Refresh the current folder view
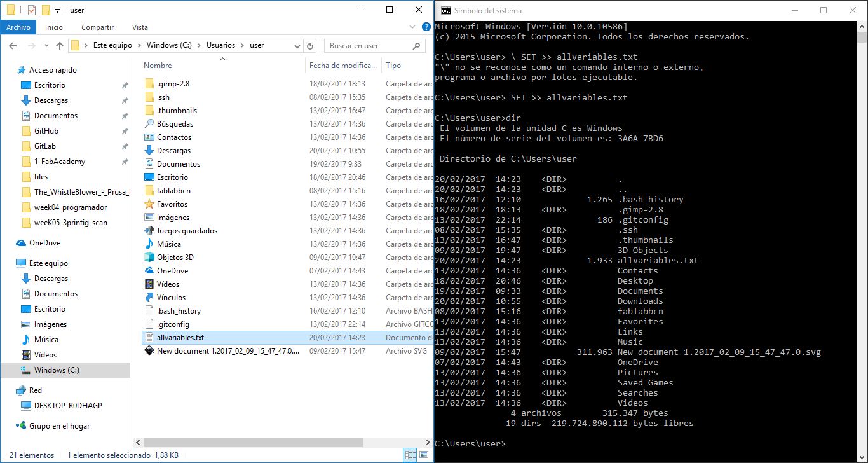 (310, 46)
